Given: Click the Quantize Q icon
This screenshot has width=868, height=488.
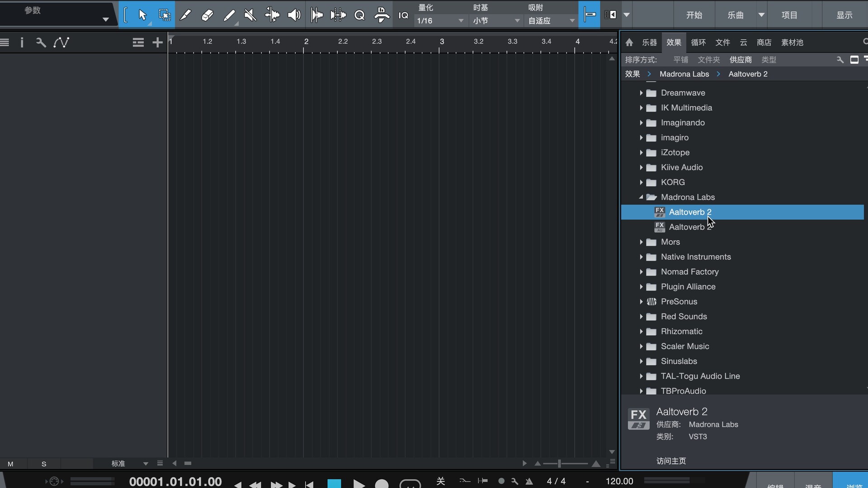Looking at the screenshot, I should [359, 15].
